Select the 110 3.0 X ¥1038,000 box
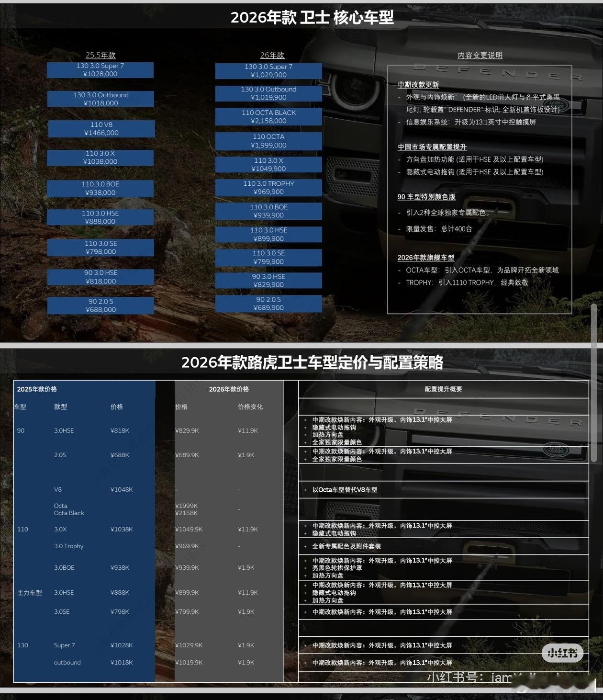This screenshot has width=603, height=700. (100, 158)
